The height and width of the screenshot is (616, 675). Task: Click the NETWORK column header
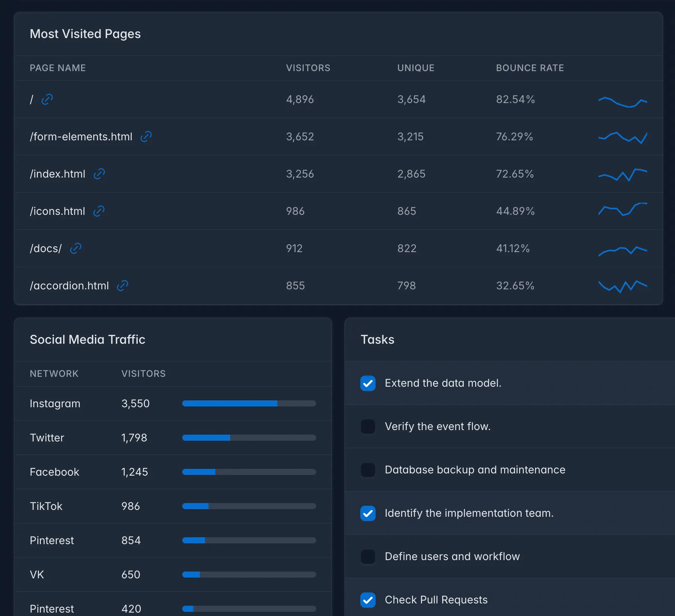[54, 374]
